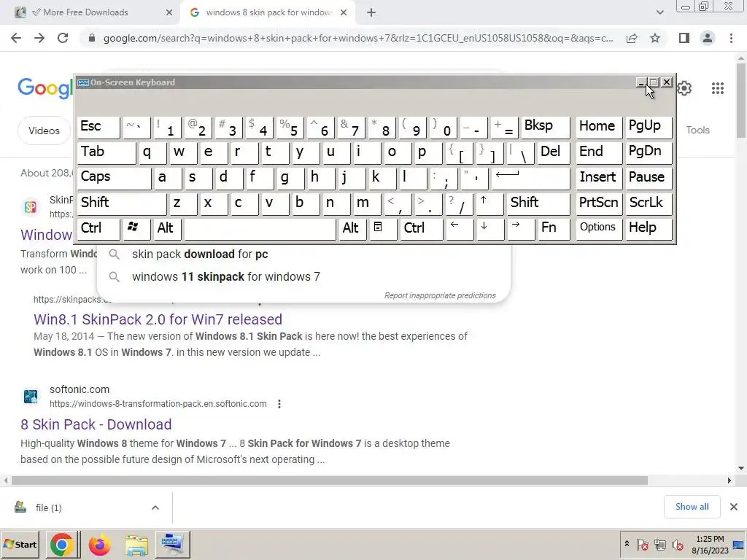Image resolution: width=747 pixels, height=560 pixels.
Task: Choose suggestion windows 11 skinpack for windows 7
Action: pos(226,276)
